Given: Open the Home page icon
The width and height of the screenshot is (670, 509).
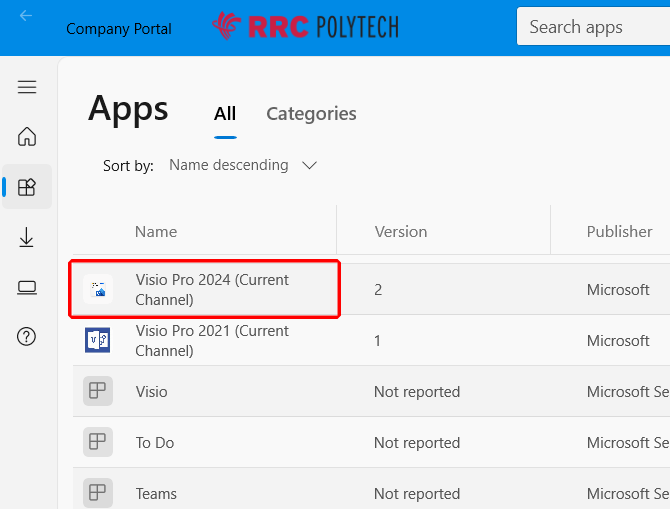Looking at the screenshot, I should tap(27, 137).
